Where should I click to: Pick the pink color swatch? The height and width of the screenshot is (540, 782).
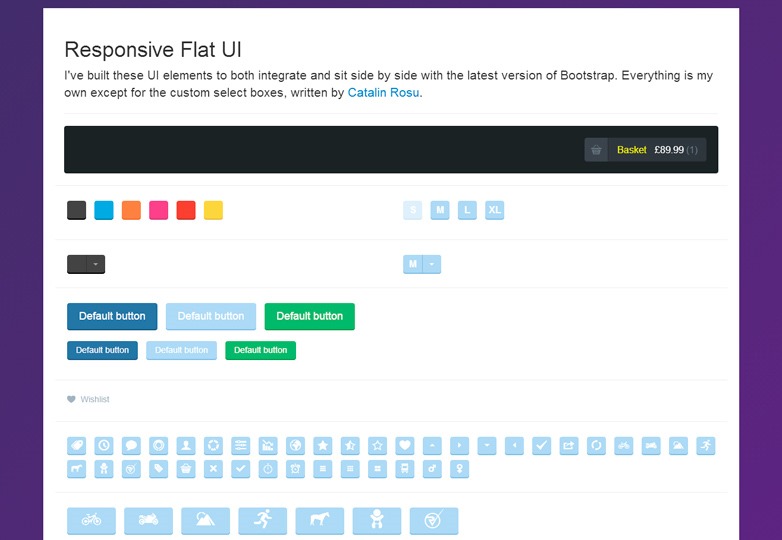click(x=158, y=211)
